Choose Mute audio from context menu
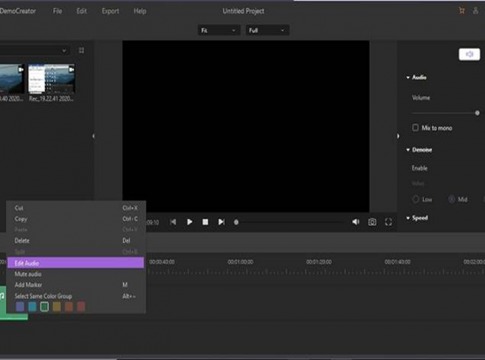This screenshot has height=360, width=485. 76,274
